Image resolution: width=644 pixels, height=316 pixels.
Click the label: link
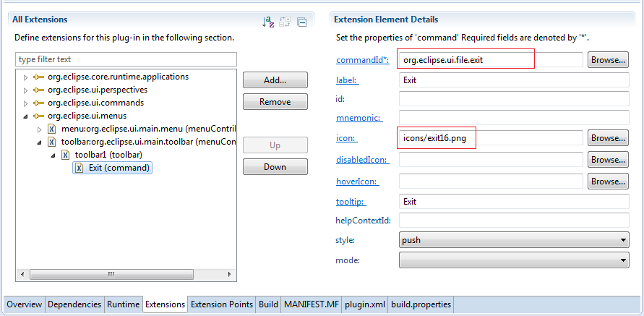point(348,80)
